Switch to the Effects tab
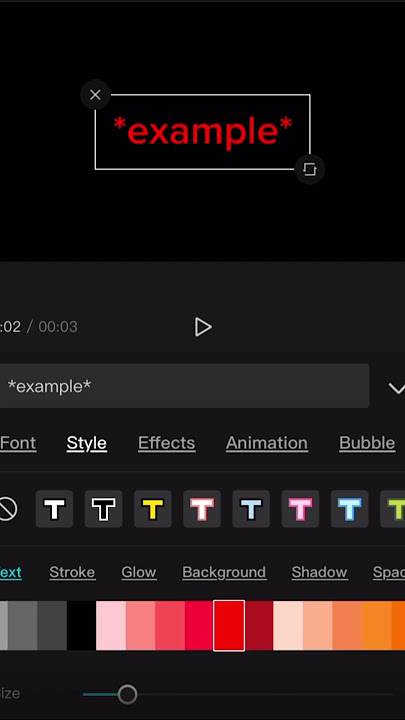This screenshot has height=720, width=405. 167,443
